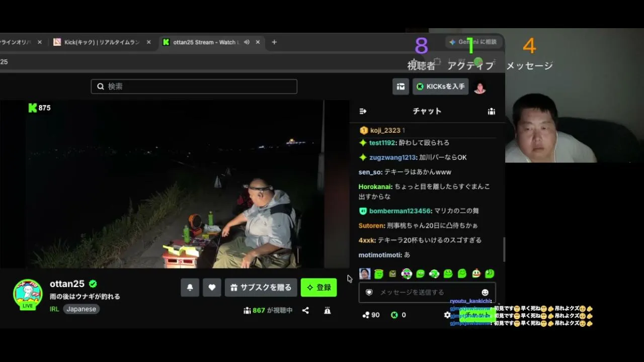This screenshot has height=362, width=644.
Task: Click username sen_so in chat
Action: 370,172
